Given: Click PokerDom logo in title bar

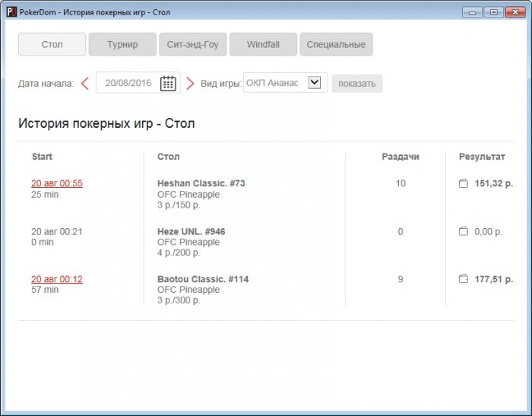Looking at the screenshot, I should [x=11, y=12].
